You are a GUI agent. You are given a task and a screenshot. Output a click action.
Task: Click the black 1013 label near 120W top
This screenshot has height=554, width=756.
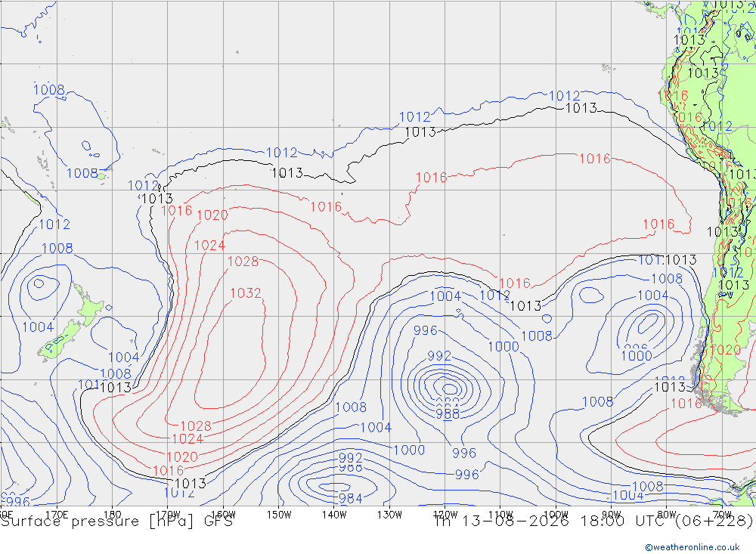[x=420, y=132]
